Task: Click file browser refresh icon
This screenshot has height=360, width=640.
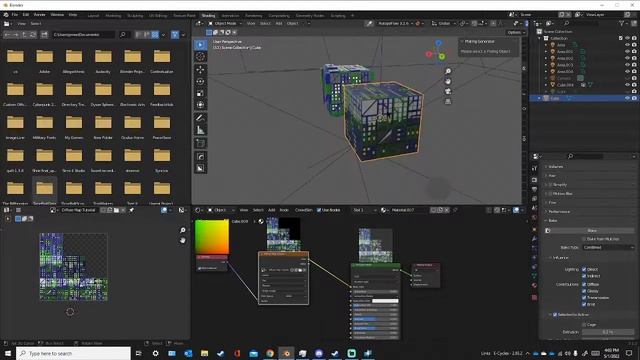Action: (33, 35)
